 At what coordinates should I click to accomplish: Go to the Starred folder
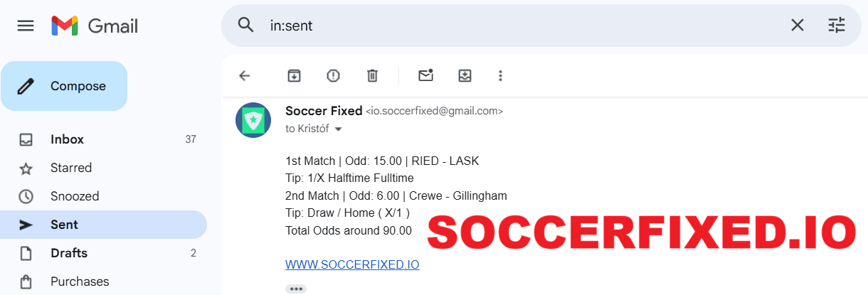tap(70, 168)
